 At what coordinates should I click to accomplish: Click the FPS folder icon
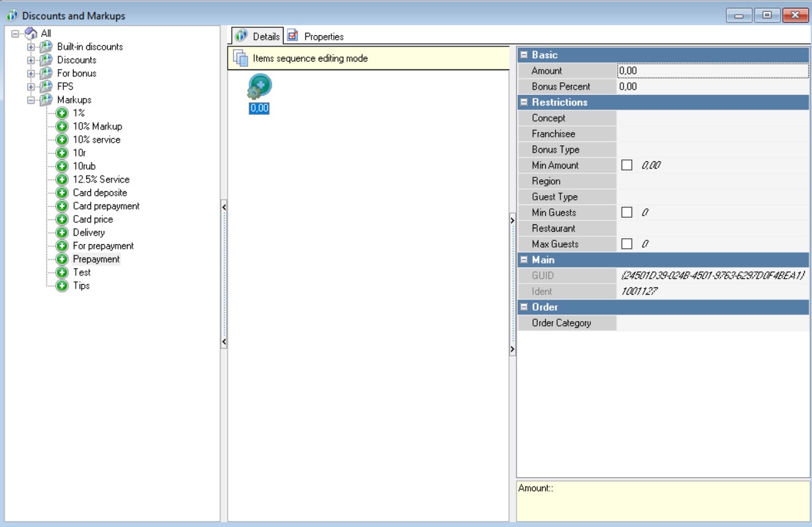coord(46,87)
